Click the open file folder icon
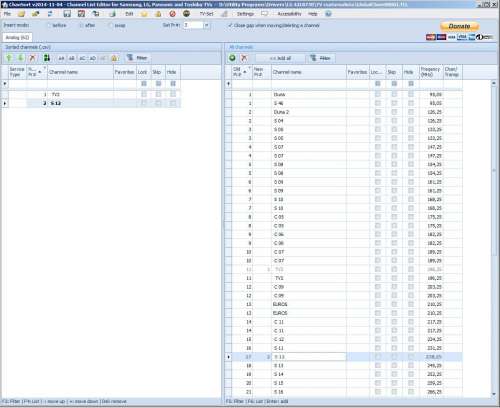500x408 pixels. point(22,14)
